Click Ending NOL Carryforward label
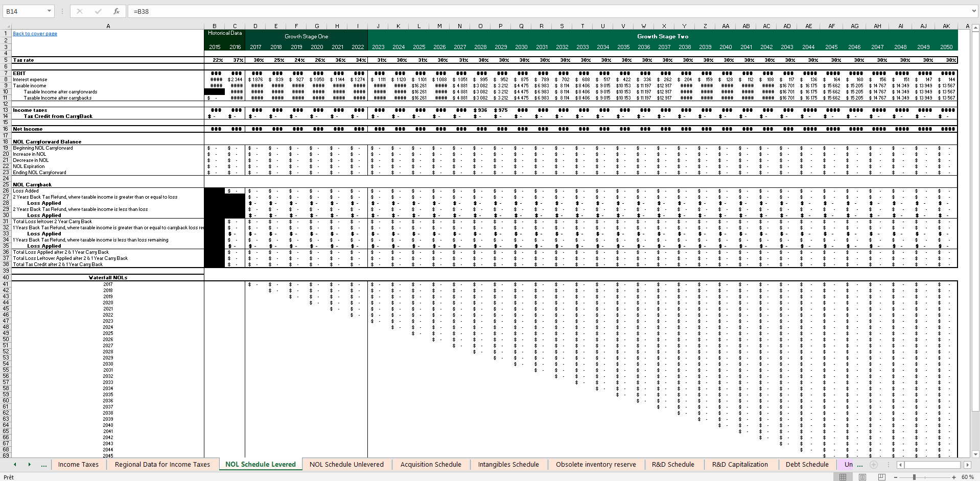980x481 pixels. pyautogui.click(x=39, y=172)
